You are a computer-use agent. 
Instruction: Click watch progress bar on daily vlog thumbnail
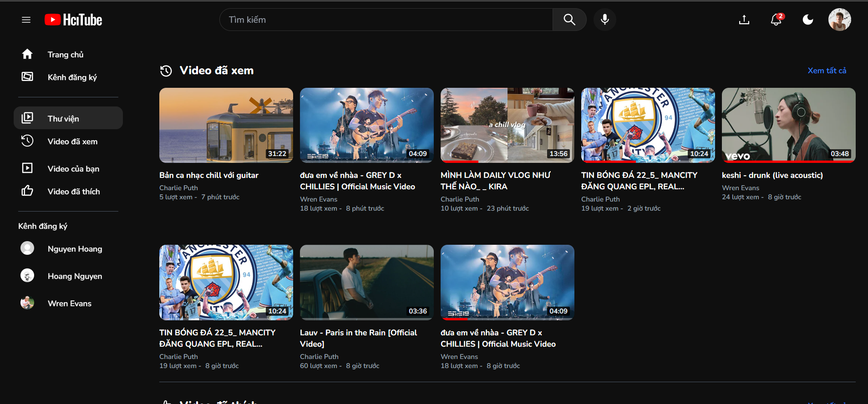pyautogui.click(x=508, y=162)
